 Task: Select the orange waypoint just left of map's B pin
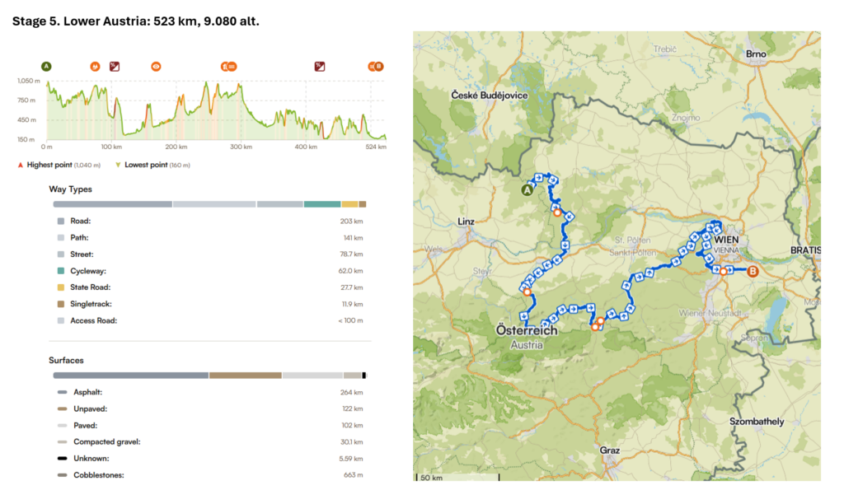click(724, 270)
